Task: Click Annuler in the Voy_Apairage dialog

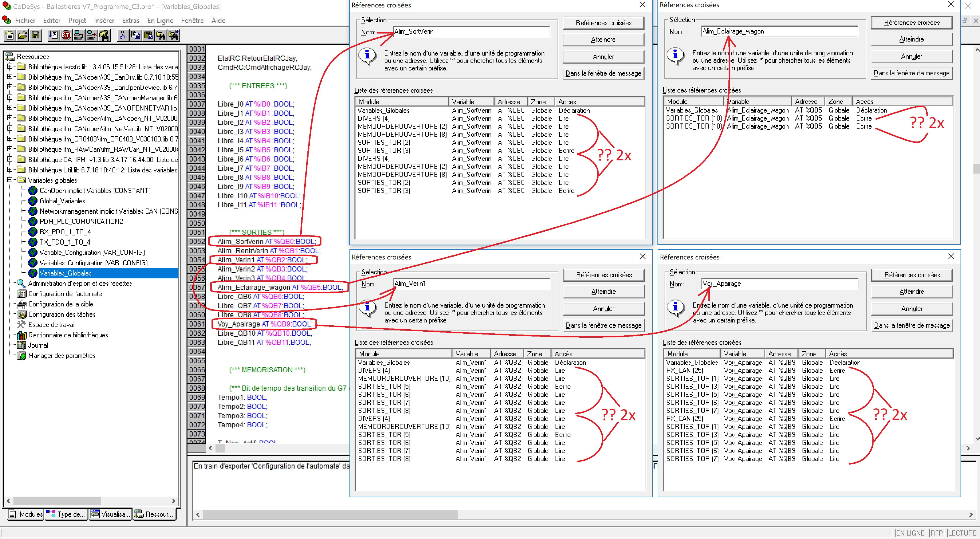Action: point(912,308)
